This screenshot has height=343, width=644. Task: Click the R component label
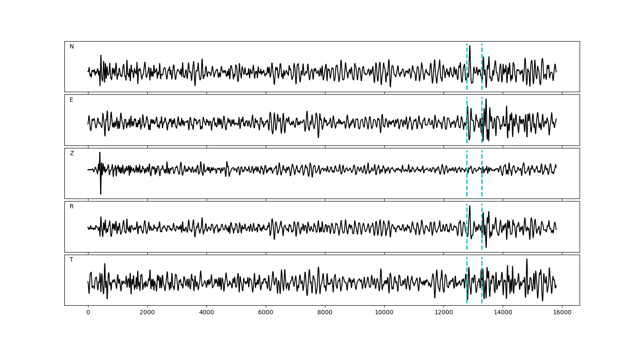[x=71, y=207]
